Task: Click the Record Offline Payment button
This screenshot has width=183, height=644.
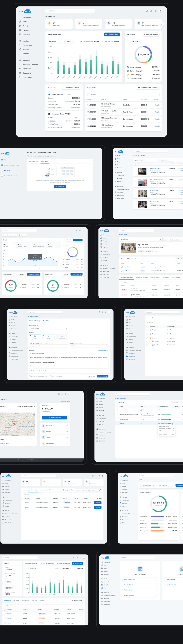Action: [148, 87]
